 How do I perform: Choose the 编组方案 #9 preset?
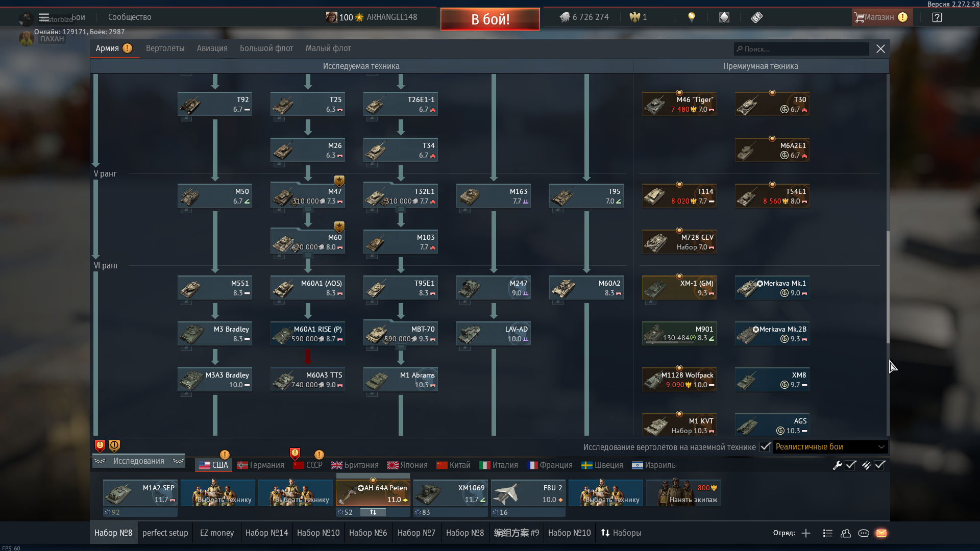pyautogui.click(x=517, y=533)
